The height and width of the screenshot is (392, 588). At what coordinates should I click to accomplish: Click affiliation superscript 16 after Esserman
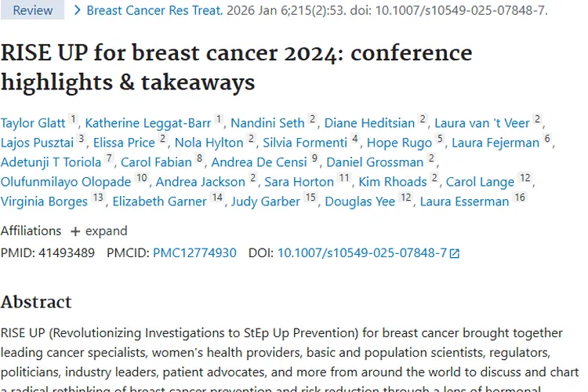520,198
